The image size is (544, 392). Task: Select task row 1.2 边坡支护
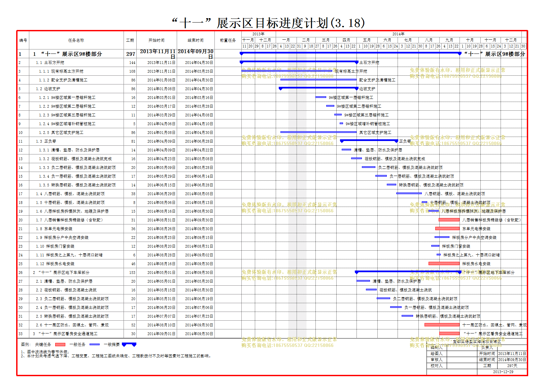pyautogui.click(x=129, y=89)
